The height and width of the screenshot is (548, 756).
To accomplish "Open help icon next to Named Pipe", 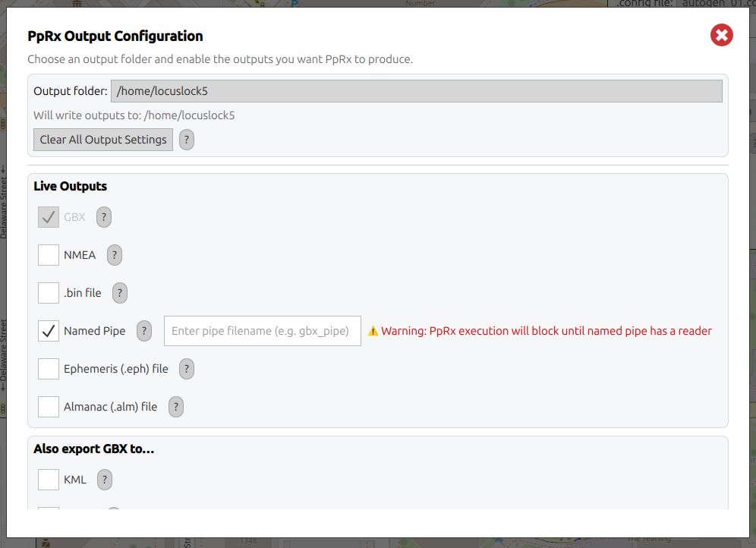I will coord(144,331).
